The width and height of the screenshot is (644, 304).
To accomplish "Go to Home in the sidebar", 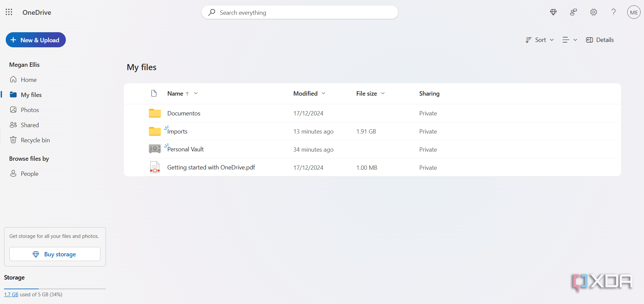I will pos(23,80).
